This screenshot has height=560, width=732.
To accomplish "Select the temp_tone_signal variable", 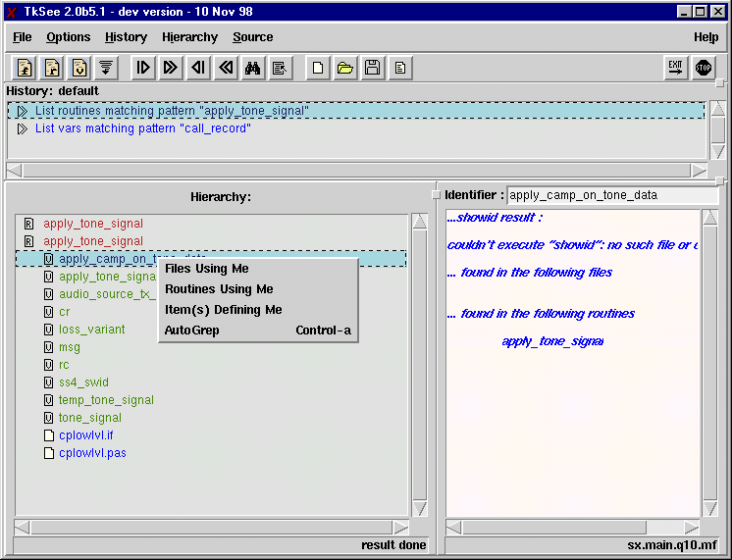I will pyautogui.click(x=106, y=400).
